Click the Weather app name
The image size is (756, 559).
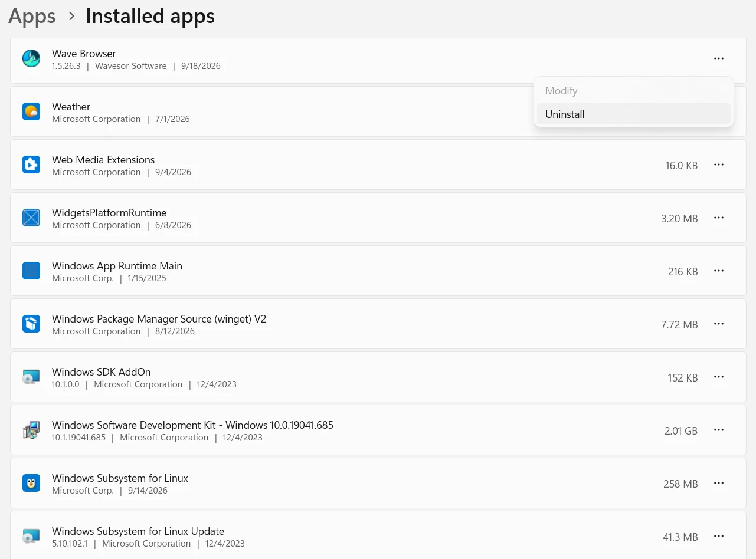tap(71, 106)
